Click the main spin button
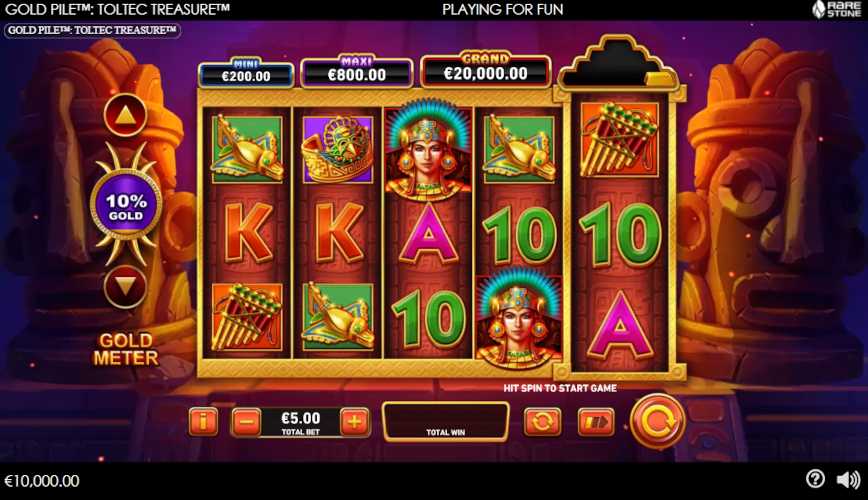 657,422
